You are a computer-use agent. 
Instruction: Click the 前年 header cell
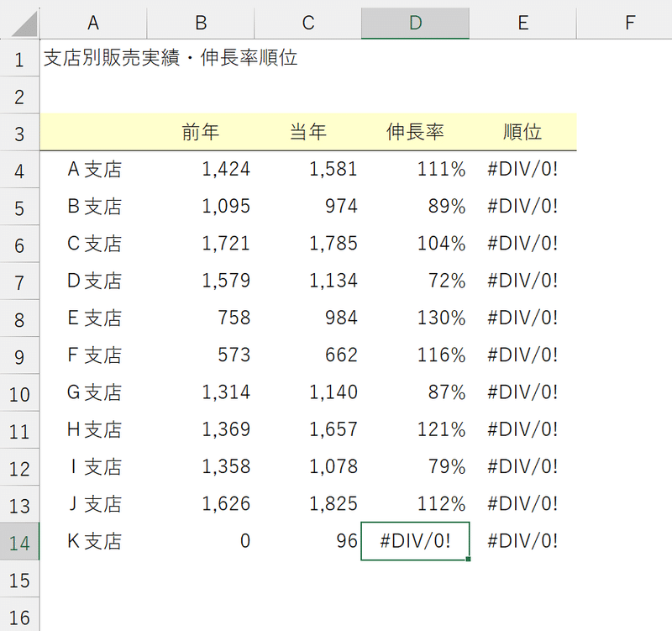pos(201,132)
